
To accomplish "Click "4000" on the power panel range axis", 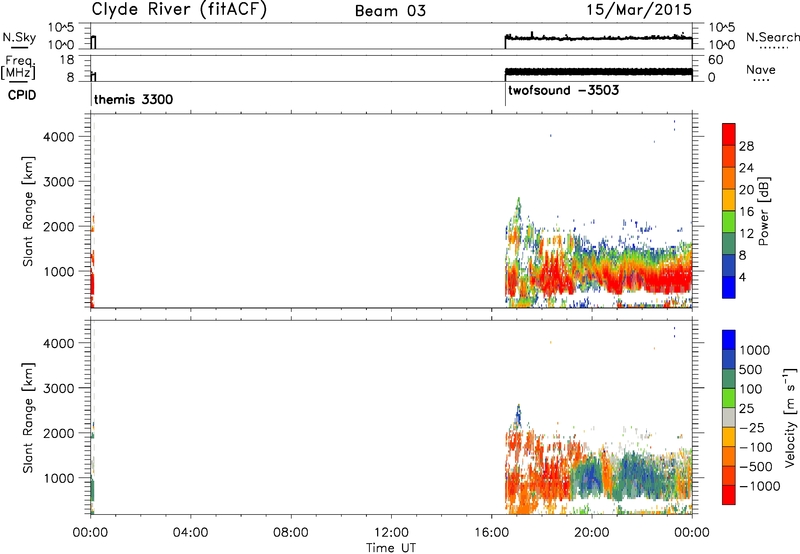I will pyautogui.click(x=59, y=137).
